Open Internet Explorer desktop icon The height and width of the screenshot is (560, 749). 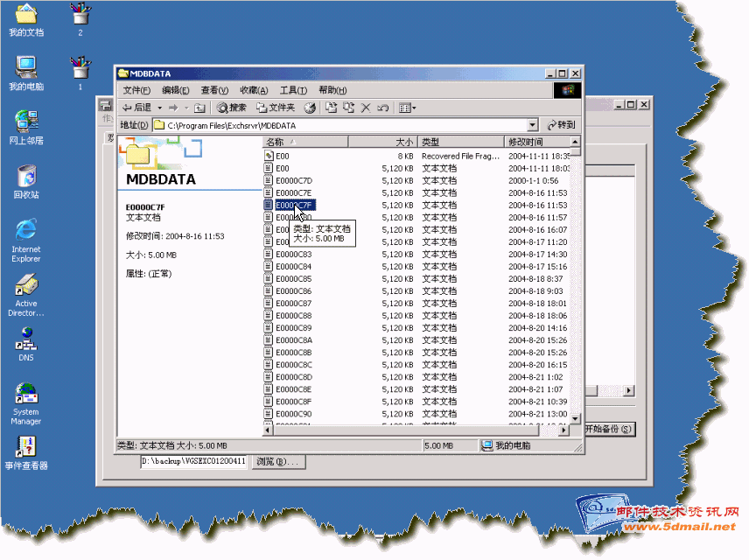tap(26, 230)
